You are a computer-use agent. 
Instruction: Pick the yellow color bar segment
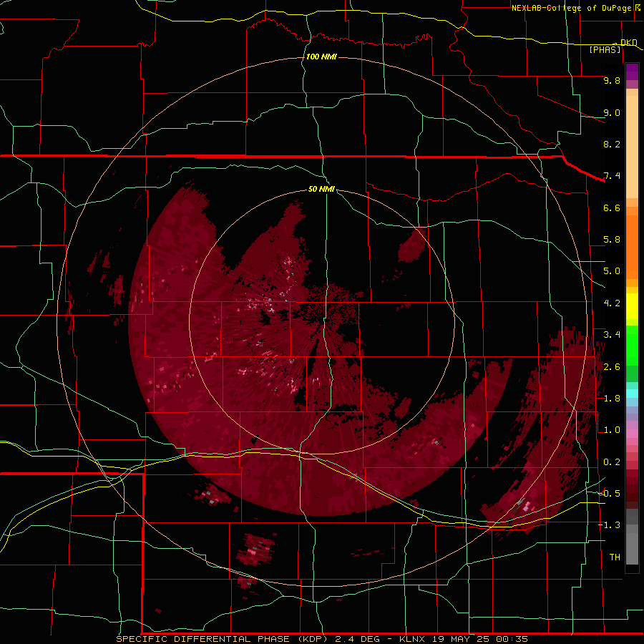tap(632, 306)
